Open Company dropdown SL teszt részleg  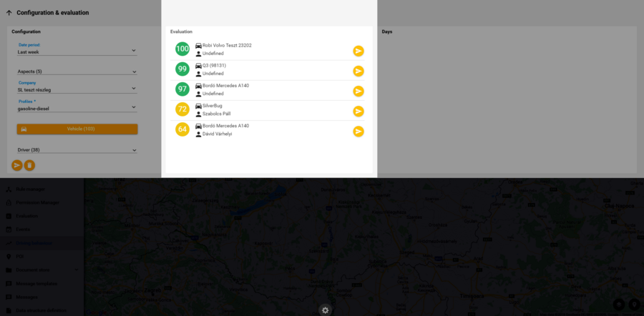click(x=77, y=87)
